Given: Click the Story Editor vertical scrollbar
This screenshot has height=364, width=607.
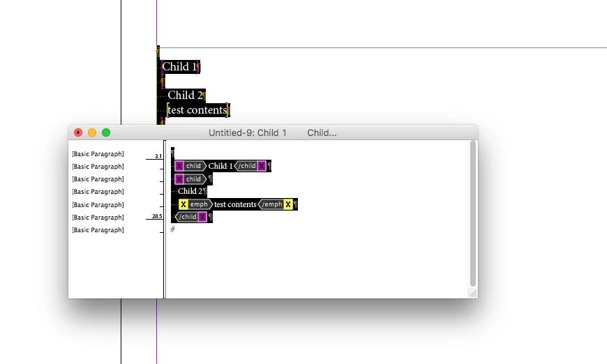Looking at the screenshot, I should (472, 213).
